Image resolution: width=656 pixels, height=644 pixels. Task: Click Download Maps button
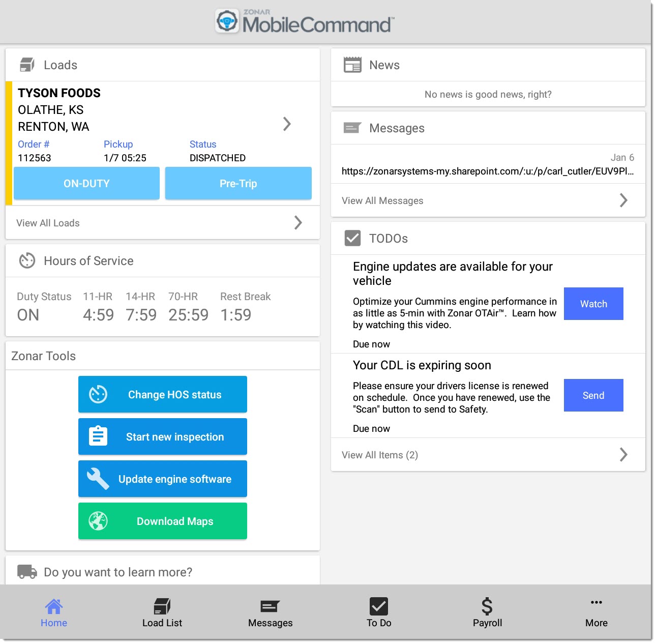point(163,521)
